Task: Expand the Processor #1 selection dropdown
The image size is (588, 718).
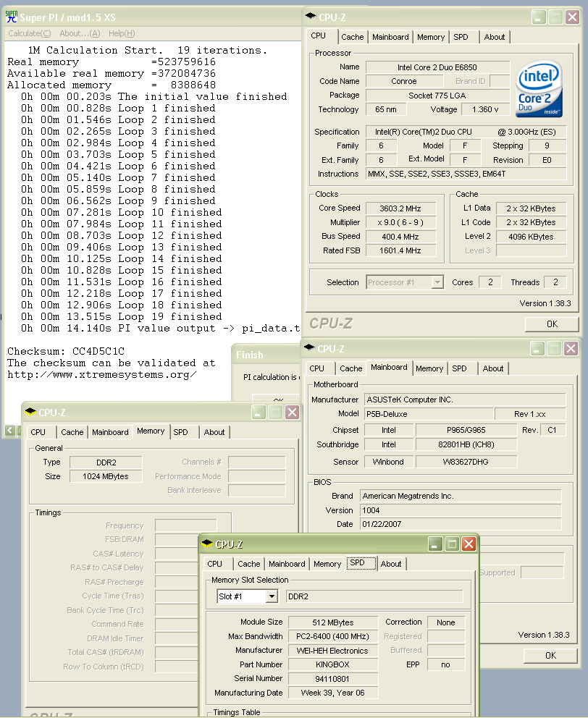Action: [437, 282]
